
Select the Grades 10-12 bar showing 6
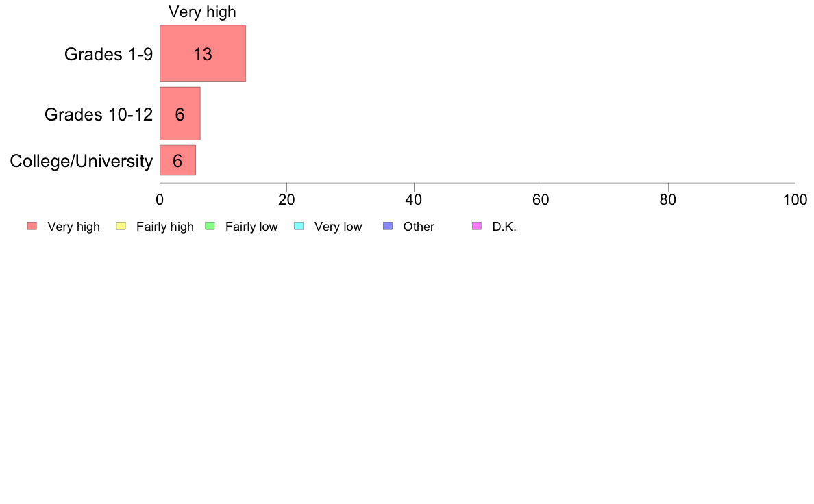click(180, 114)
